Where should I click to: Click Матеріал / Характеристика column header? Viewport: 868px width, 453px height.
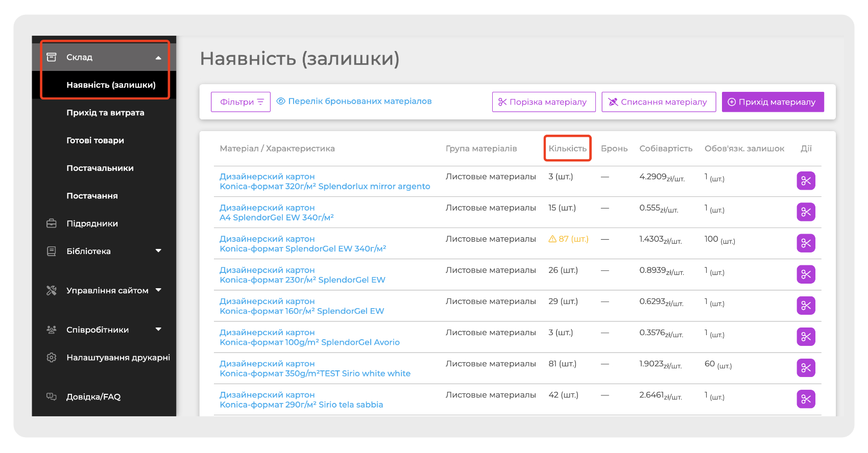pyautogui.click(x=277, y=148)
